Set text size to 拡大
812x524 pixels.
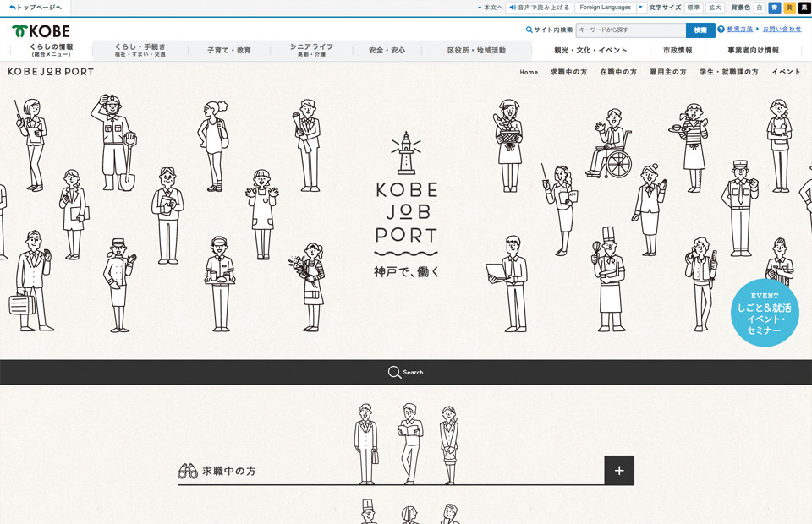716,8
